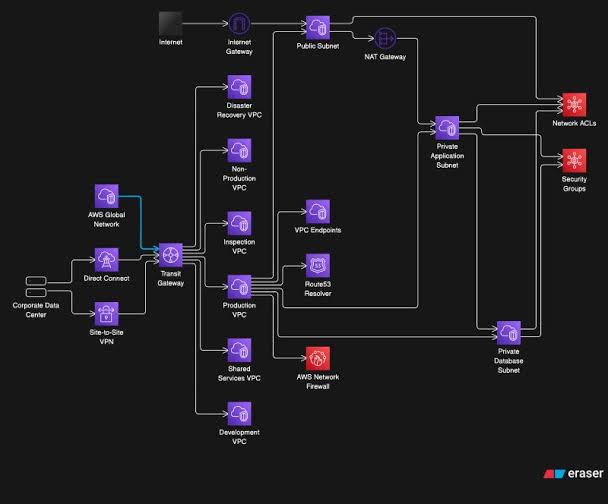Image resolution: width=608 pixels, height=504 pixels.
Task: Click the Direct Connect icon
Action: pyautogui.click(x=107, y=260)
